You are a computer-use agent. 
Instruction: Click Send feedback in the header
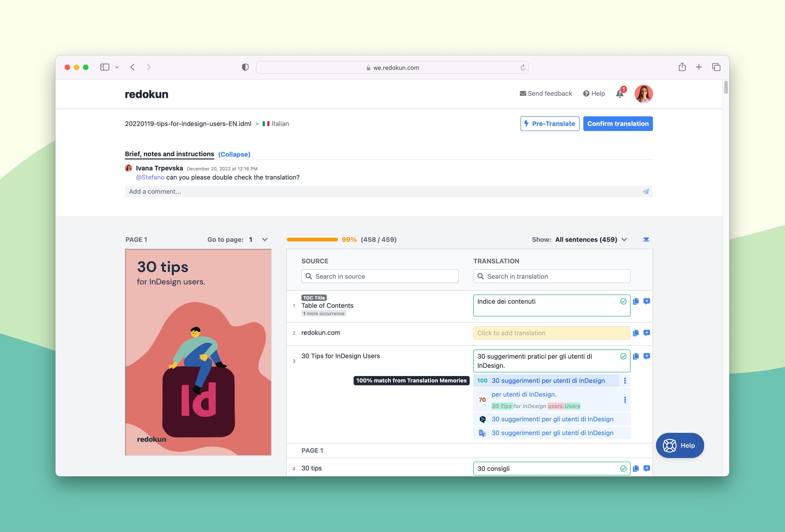(x=545, y=93)
